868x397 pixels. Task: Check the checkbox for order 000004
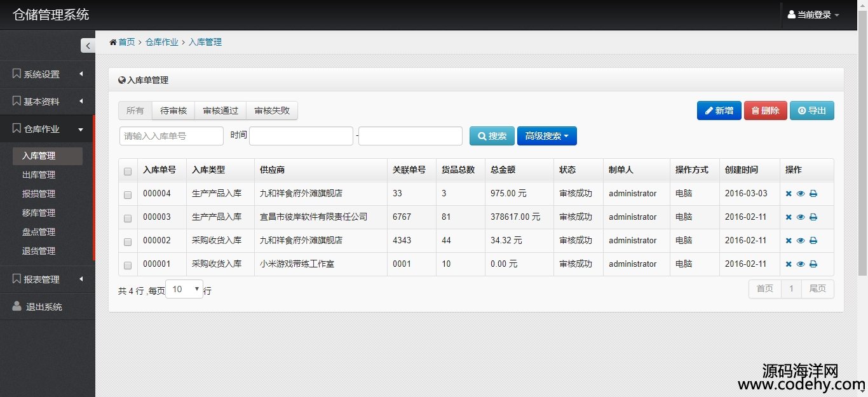pos(128,195)
